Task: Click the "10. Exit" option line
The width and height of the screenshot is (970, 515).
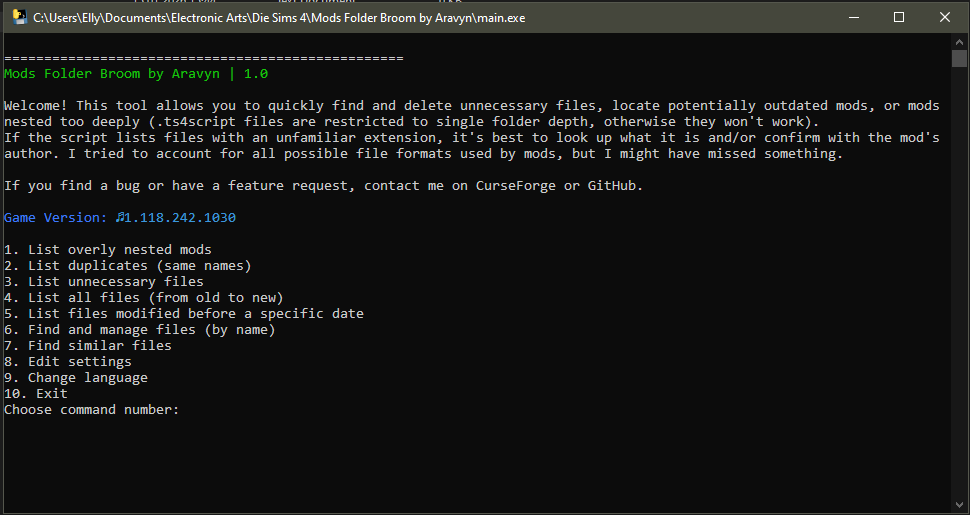Action: [x=36, y=393]
